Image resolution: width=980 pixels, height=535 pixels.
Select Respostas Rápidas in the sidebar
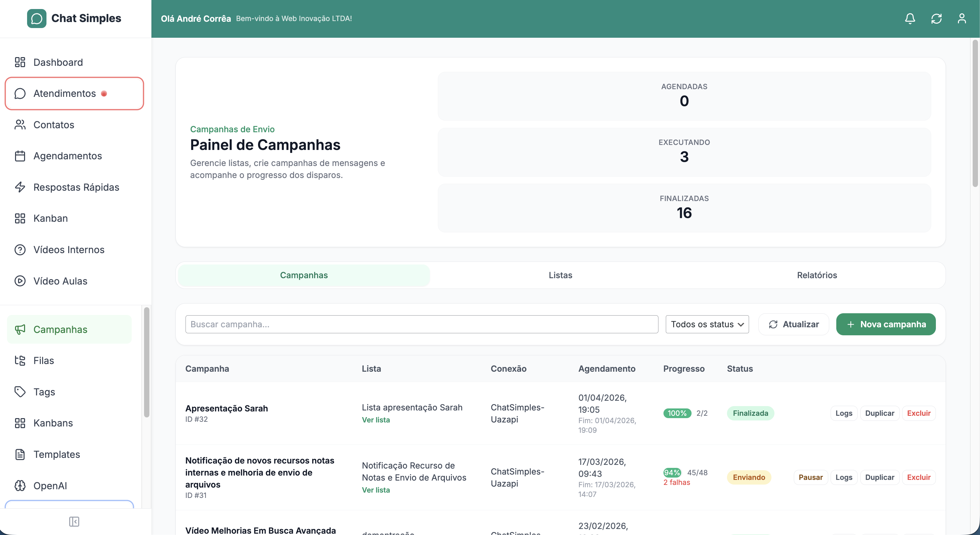point(76,187)
